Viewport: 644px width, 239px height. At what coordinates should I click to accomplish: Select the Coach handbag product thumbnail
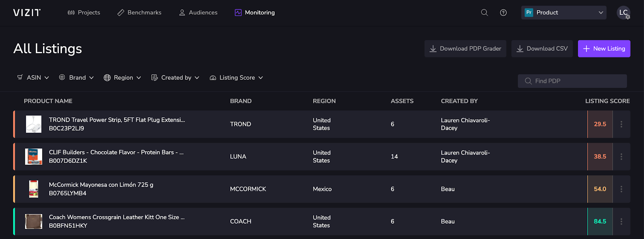[34, 221]
